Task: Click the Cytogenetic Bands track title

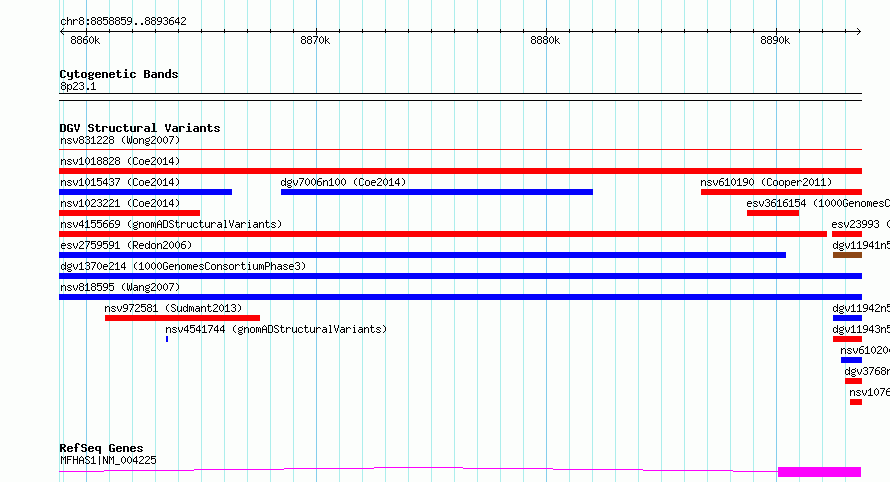Action: (119, 74)
